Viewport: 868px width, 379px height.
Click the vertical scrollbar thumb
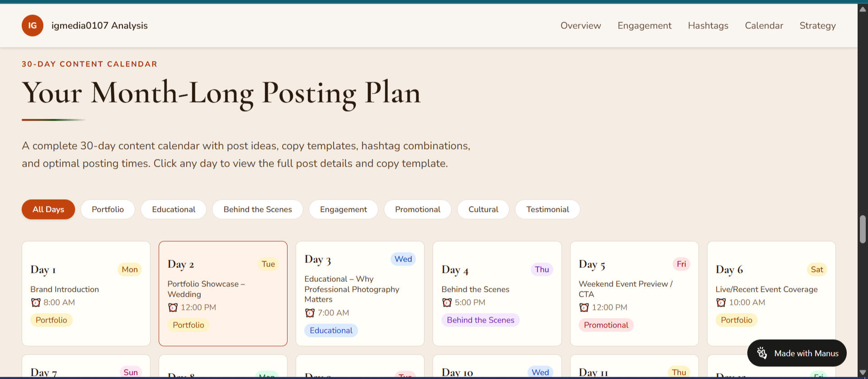click(863, 229)
